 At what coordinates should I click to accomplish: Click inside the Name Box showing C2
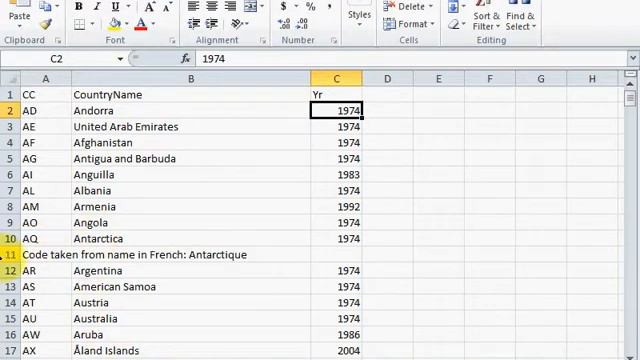[x=57, y=59]
